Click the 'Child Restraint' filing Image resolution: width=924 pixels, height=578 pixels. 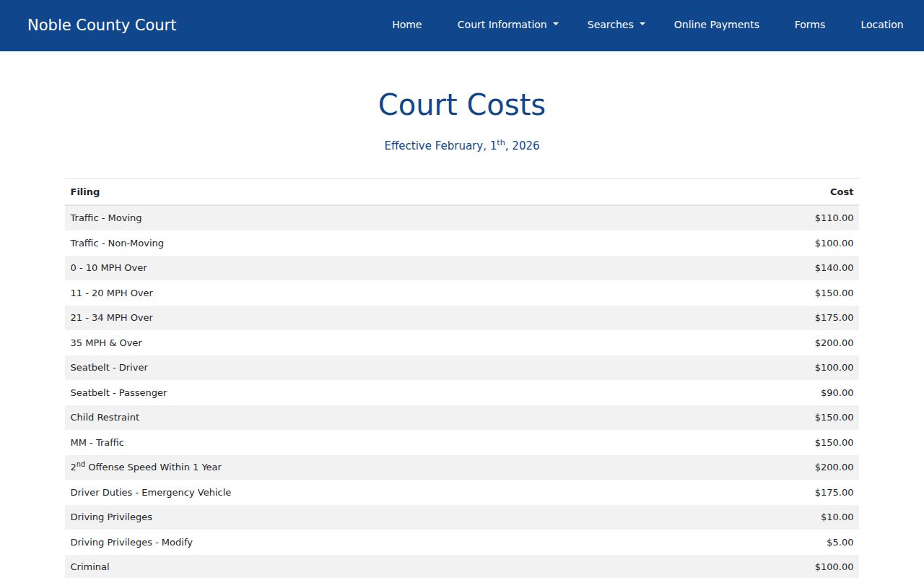coord(105,418)
